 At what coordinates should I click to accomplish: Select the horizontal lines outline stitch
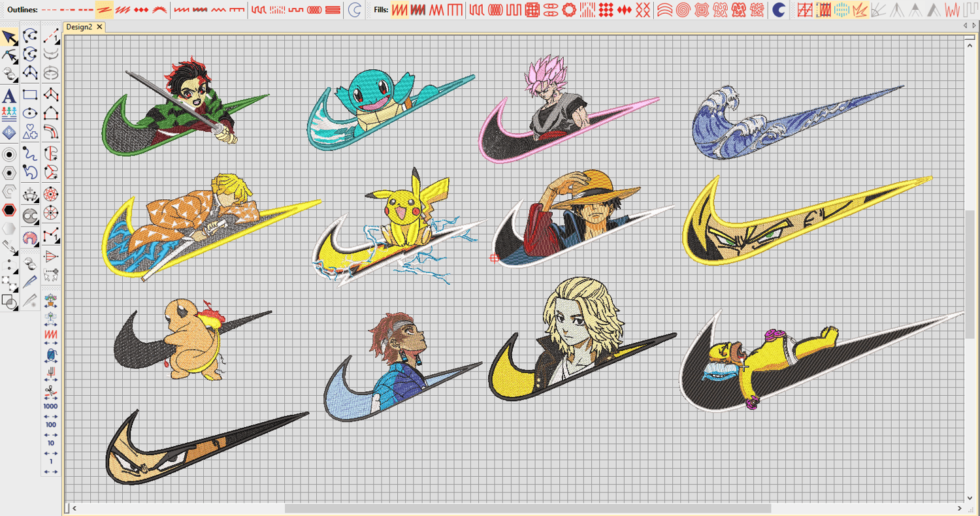pyautogui.click(x=333, y=10)
